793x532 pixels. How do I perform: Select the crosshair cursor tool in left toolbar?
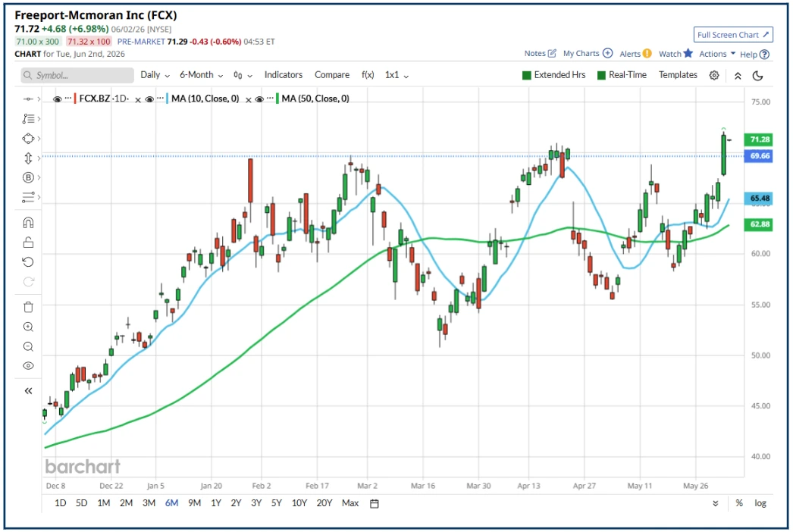click(28, 99)
